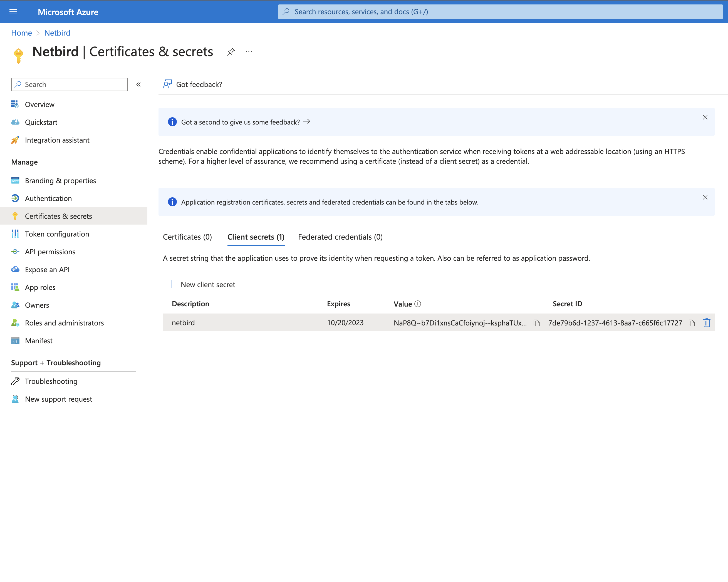
Task: Copy the client secret value
Action: [537, 323]
